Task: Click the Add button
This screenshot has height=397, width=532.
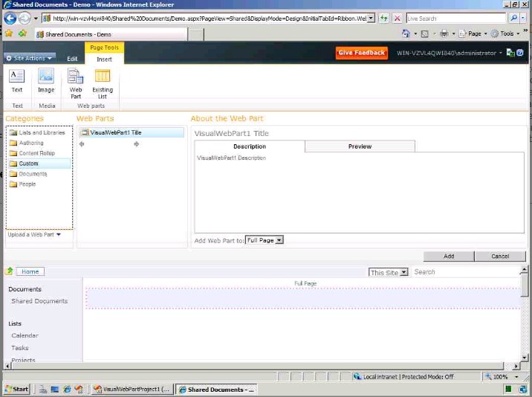Action: pyautogui.click(x=449, y=256)
